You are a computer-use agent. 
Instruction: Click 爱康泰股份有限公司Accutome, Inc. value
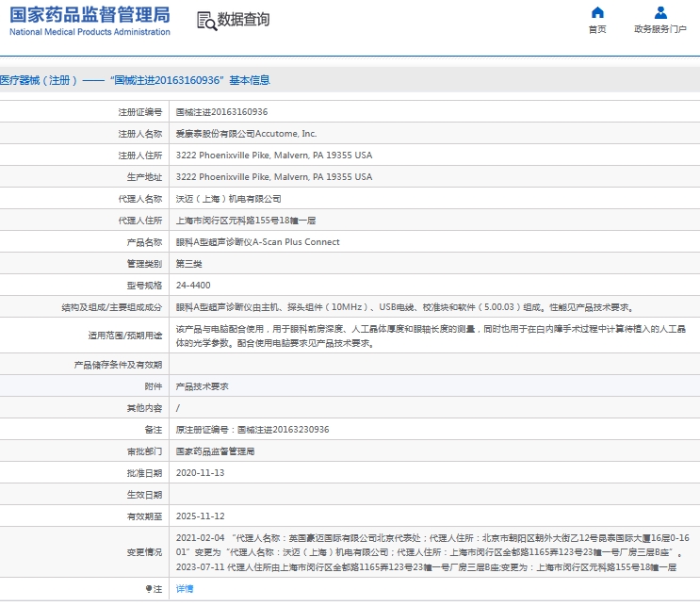247,134
